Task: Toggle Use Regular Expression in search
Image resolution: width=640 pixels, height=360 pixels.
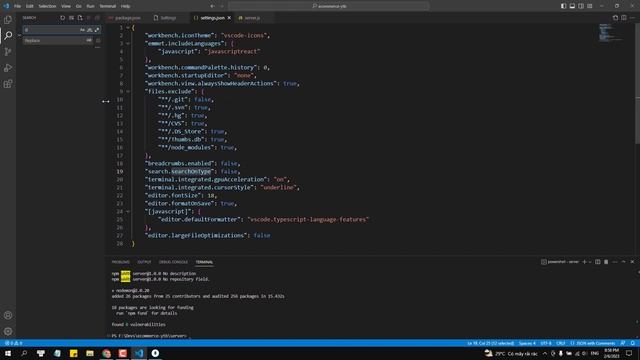Action: click(x=97, y=30)
